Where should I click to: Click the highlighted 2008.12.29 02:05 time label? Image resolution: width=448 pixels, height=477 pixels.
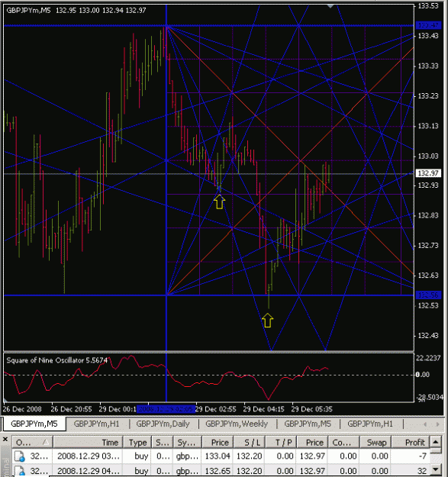tap(166, 409)
